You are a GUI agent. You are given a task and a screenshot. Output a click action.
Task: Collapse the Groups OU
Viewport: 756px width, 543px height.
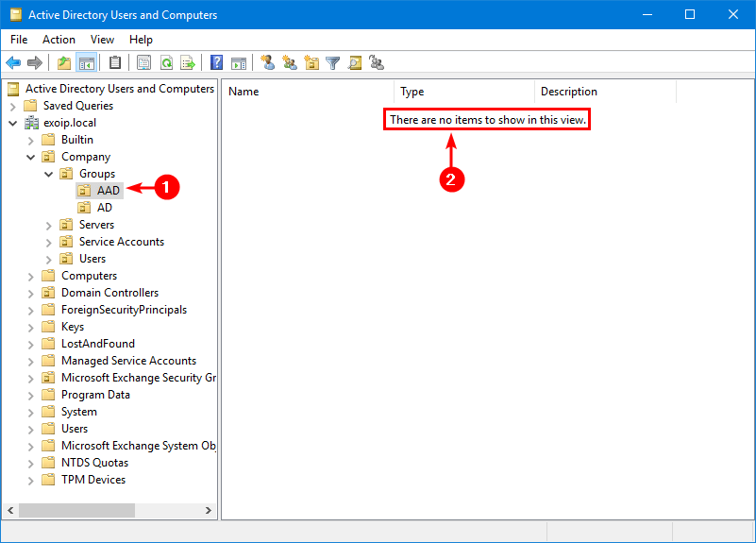49,174
